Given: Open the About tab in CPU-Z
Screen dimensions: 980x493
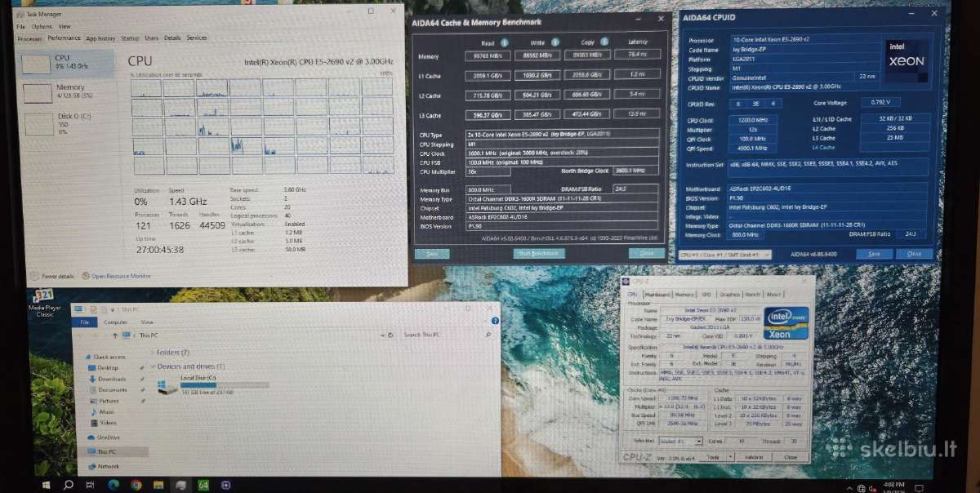Looking at the screenshot, I should pos(773,295).
